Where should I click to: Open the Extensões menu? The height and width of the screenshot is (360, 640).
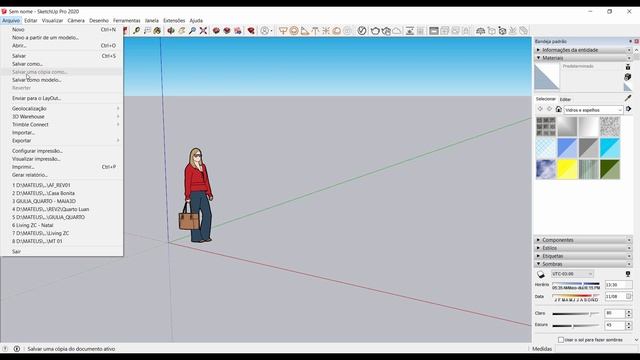174,20
